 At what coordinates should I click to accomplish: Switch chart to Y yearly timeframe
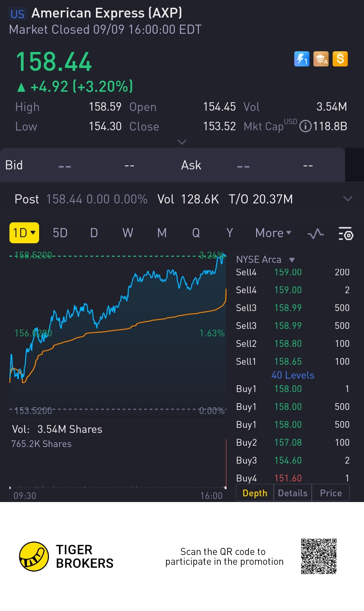pos(230,233)
